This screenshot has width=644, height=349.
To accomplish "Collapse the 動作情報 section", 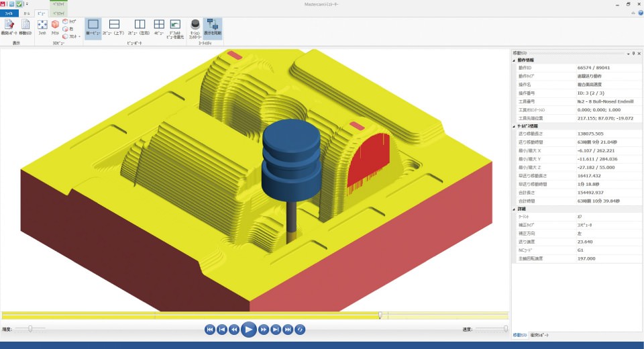I will [515, 60].
